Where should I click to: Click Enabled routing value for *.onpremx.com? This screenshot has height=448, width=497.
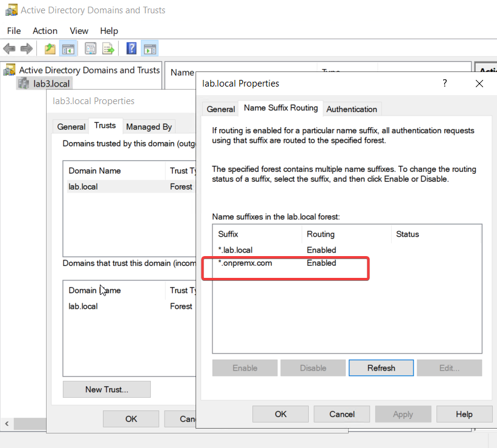(321, 263)
